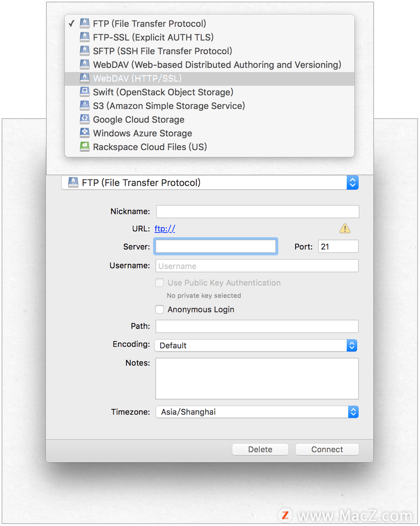Open the Encoding Default dropdown
The height and width of the screenshot is (526, 420).
click(256, 346)
